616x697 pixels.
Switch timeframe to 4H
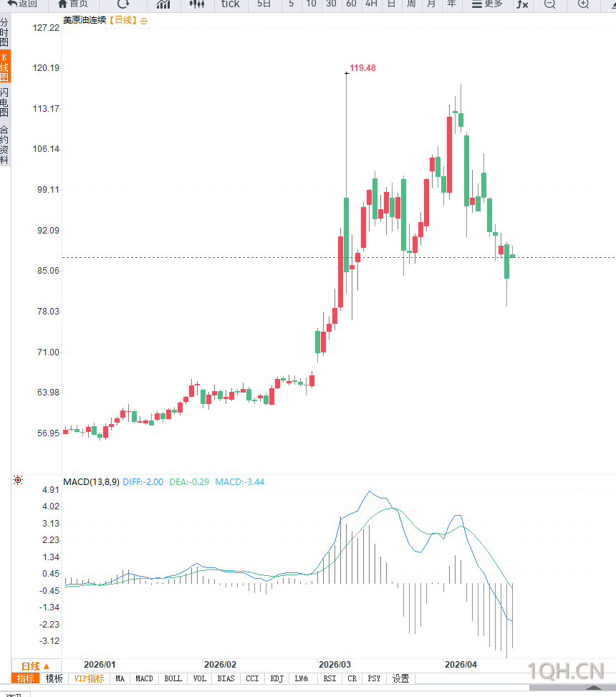click(371, 4)
